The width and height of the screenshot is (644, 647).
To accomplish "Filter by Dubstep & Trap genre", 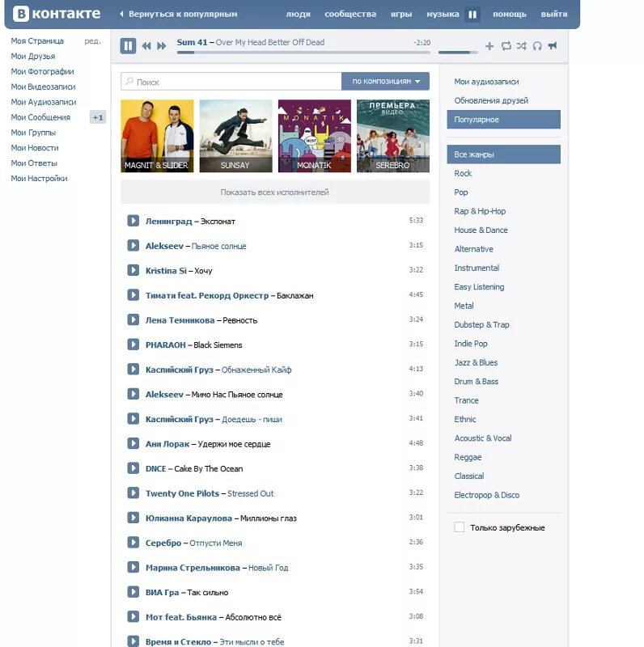I will click(481, 325).
